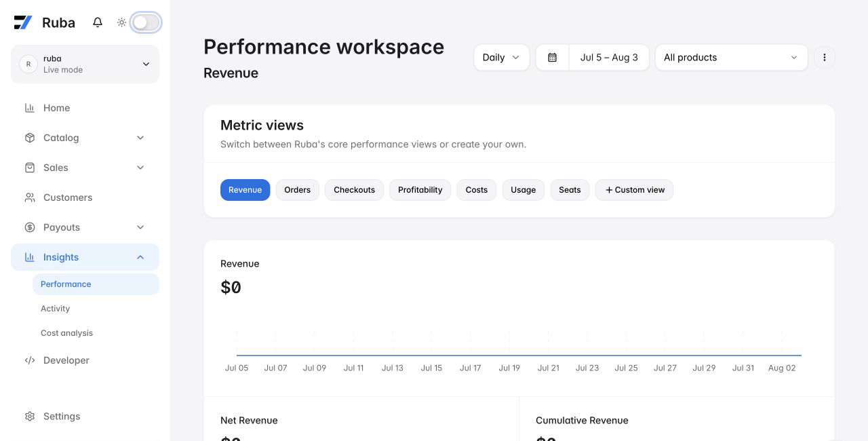This screenshot has width=868, height=441.
Task: Open the three-dot more options menu
Action: tap(825, 58)
